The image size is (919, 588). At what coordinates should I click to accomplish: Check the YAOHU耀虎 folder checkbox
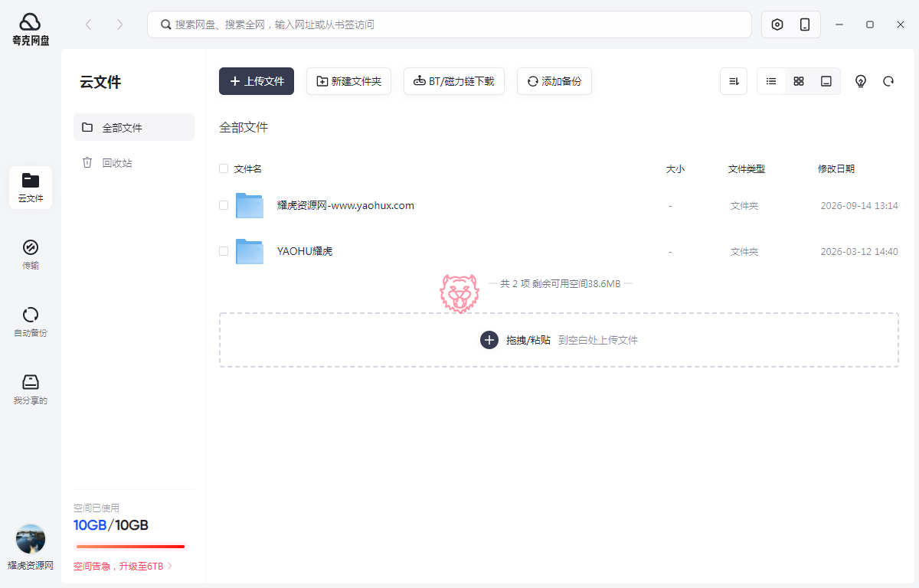(x=224, y=251)
